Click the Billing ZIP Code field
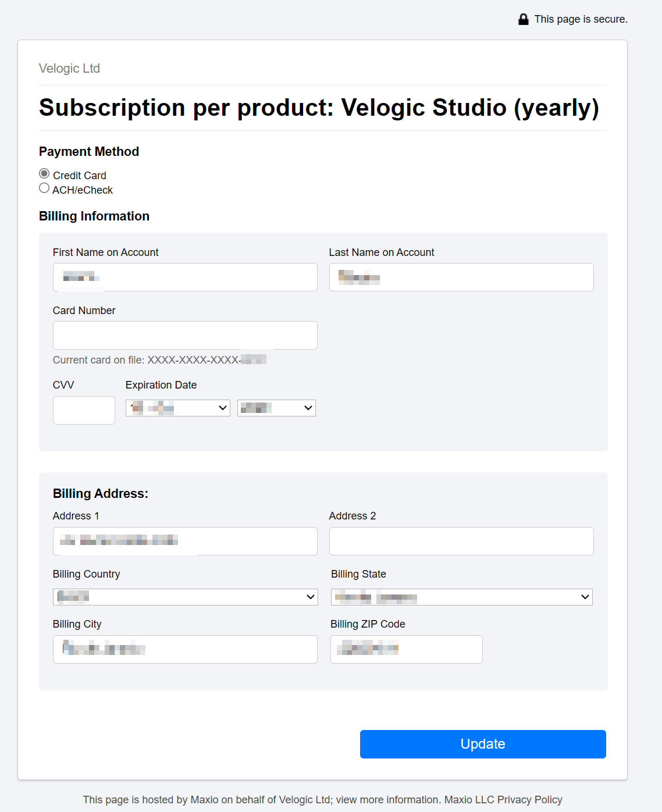 [407, 649]
